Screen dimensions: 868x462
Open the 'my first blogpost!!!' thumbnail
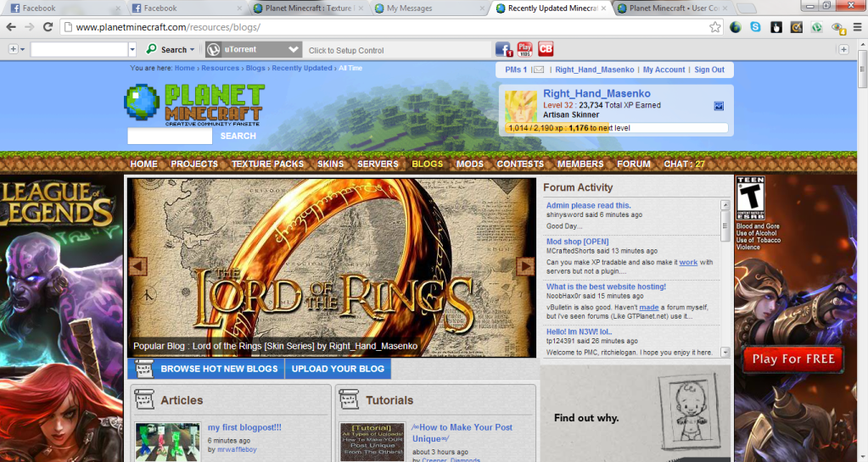[167, 442]
